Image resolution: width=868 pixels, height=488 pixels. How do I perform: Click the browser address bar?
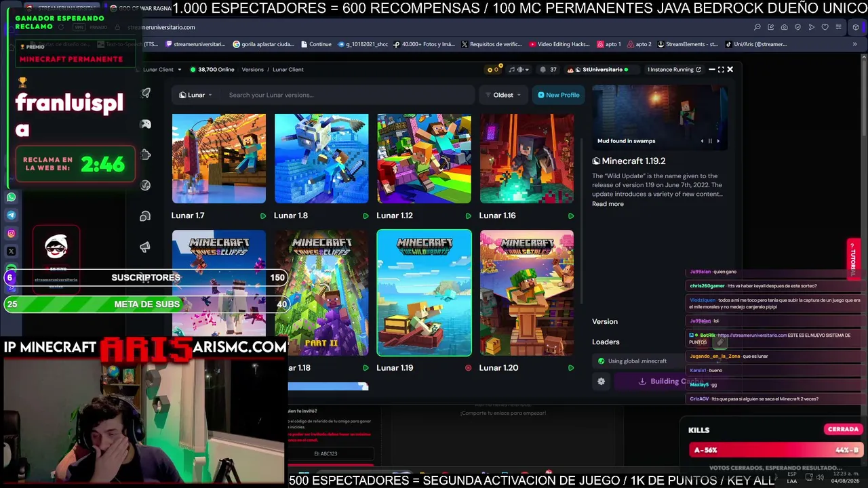pyautogui.click(x=434, y=27)
